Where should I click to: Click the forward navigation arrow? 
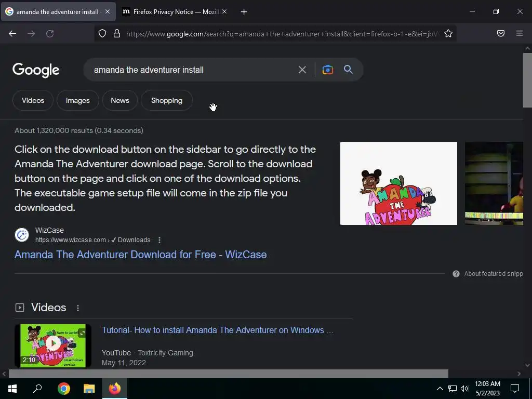tap(31, 34)
